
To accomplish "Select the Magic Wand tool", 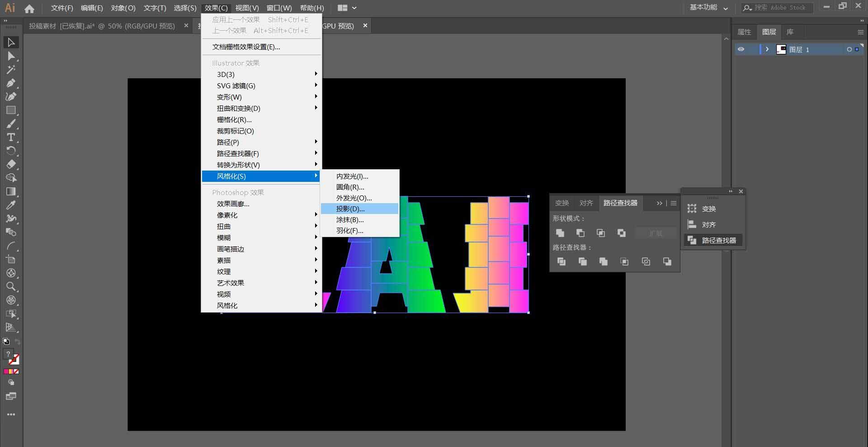I will [x=11, y=70].
